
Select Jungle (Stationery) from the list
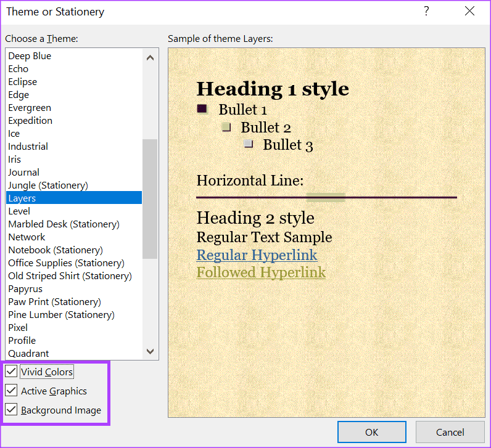pos(74,185)
